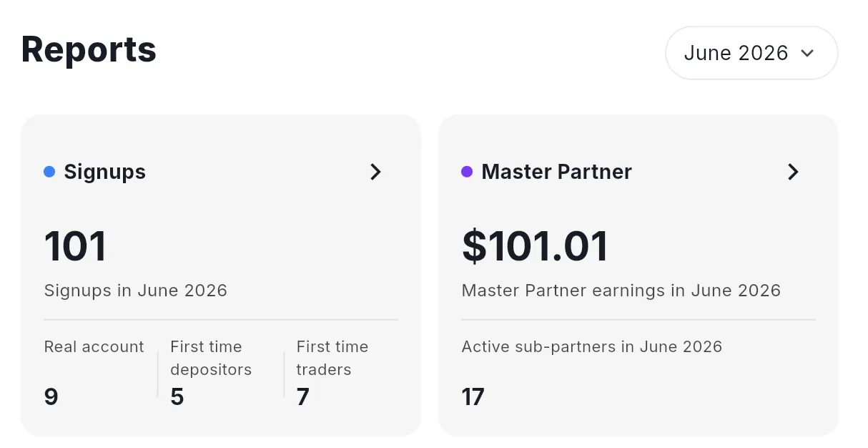The width and height of the screenshot is (868, 448).
Task: Click the chevron arrow on Signups card
Action: [375, 172]
